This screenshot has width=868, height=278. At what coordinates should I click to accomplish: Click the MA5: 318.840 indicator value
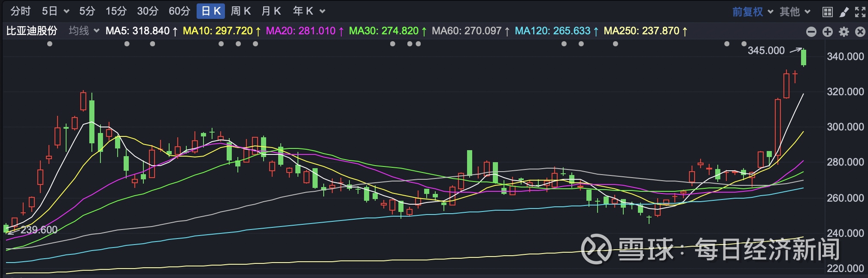click(142, 31)
